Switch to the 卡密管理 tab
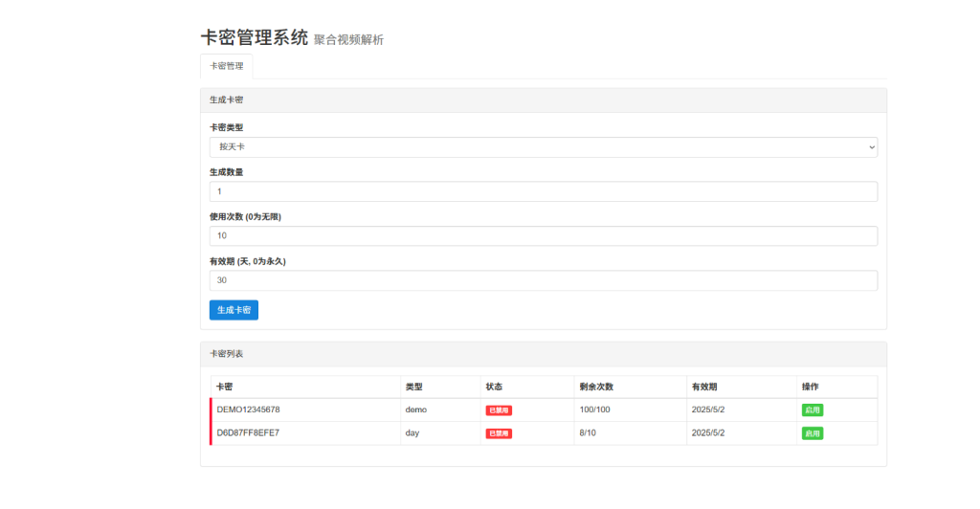The width and height of the screenshot is (980, 509). 227,67
